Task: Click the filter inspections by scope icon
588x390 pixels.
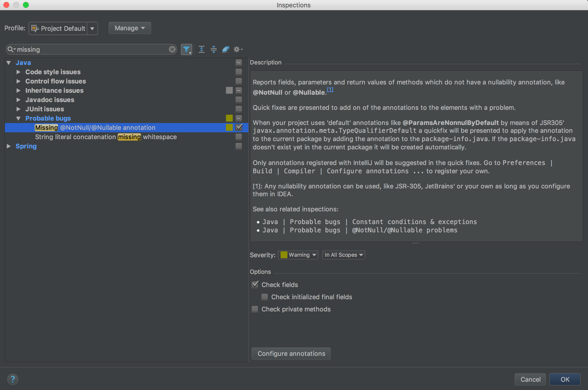Action: coord(187,49)
